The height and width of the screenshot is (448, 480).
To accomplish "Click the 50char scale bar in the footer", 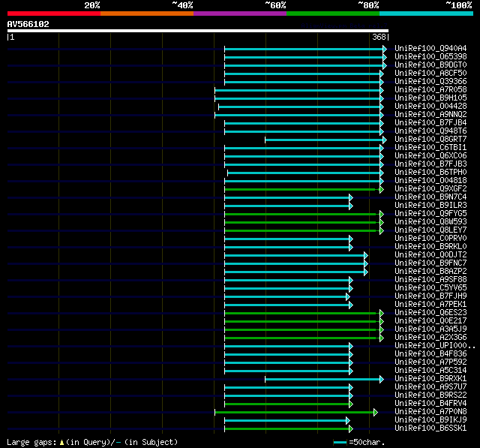I will (x=340, y=443).
